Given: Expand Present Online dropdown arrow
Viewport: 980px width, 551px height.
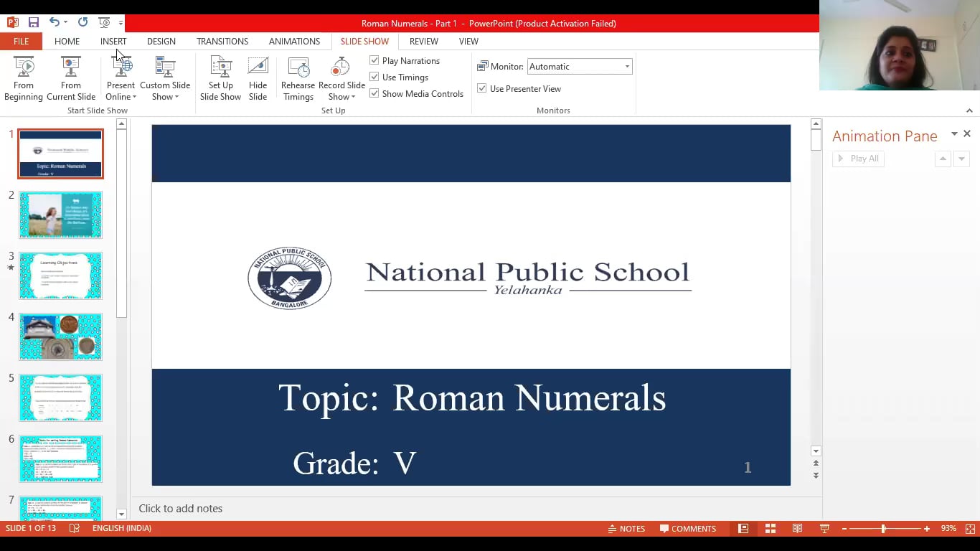Looking at the screenshot, I should (x=134, y=97).
